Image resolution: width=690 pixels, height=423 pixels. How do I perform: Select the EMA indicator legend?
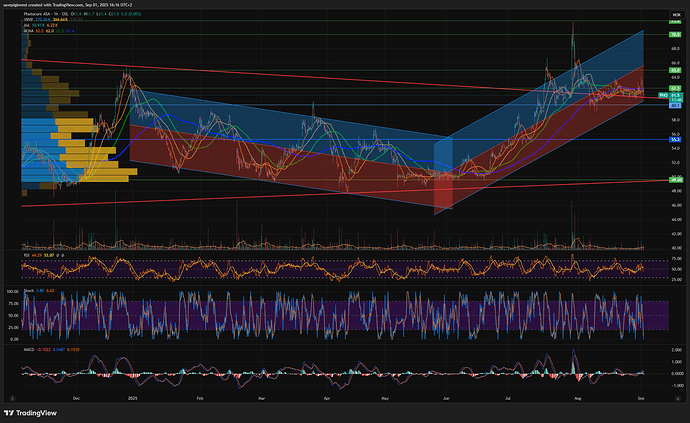[28, 31]
